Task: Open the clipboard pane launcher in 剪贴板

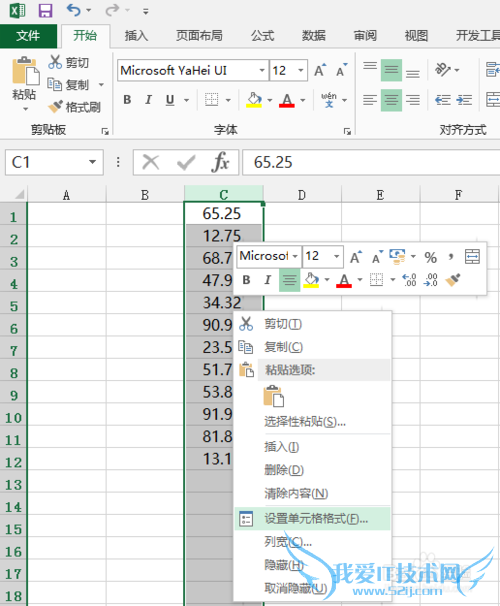Action: (105, 131)
